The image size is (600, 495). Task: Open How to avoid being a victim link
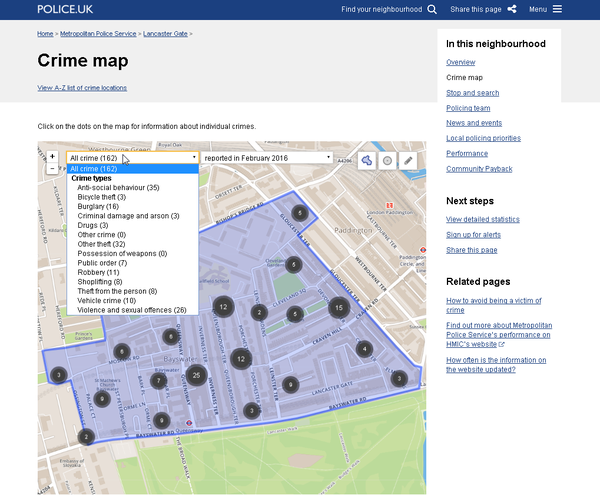pos(494,305)
